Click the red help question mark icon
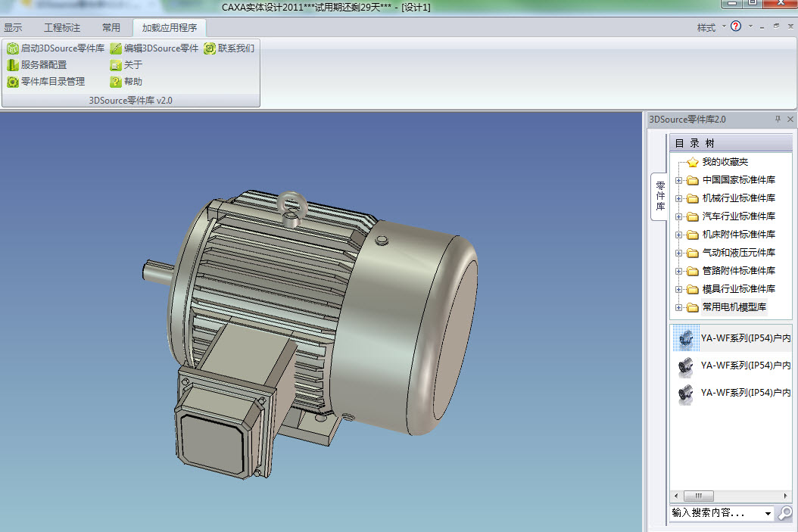Viewport: 798px width, 532px height. [x=736, y=26]
